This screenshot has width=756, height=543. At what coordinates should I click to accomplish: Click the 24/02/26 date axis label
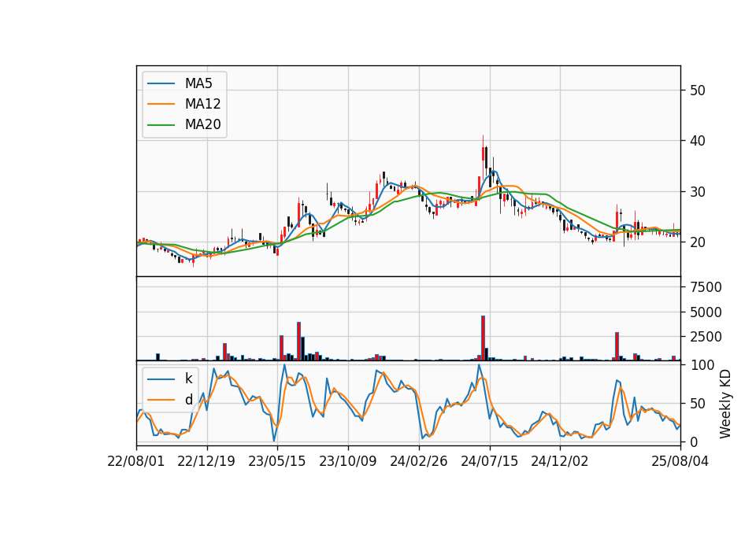click(x=418, y=461)
